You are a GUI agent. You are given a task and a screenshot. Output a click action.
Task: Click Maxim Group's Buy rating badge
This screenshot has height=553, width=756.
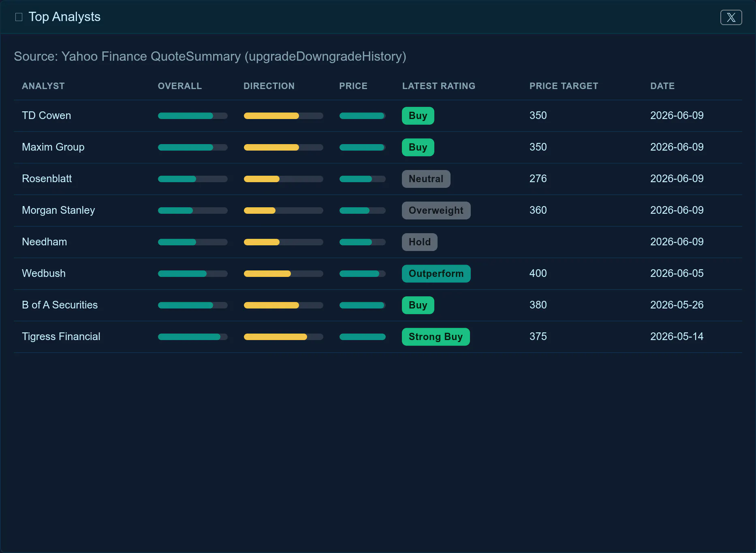(418, 147)
